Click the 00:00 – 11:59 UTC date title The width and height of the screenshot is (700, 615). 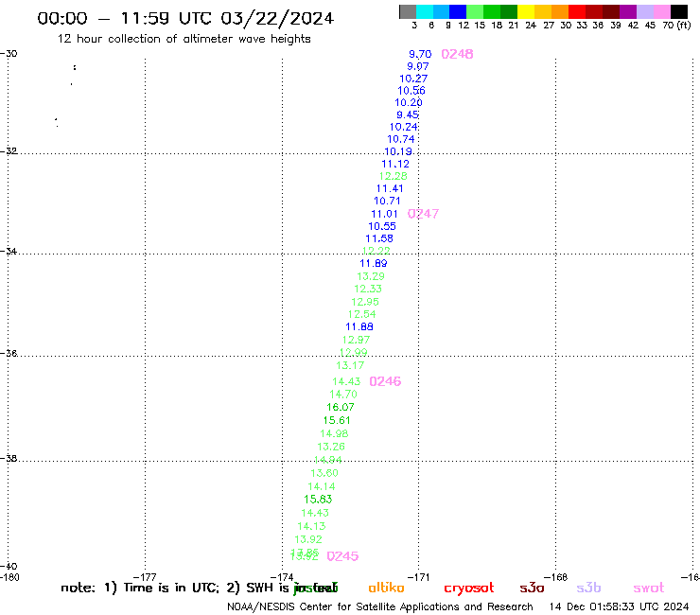coord(185,18)
